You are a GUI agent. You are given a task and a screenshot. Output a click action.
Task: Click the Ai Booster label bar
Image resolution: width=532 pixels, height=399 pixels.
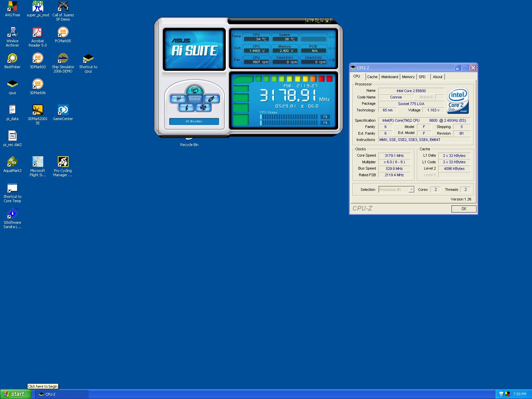[x=194, y=121]
